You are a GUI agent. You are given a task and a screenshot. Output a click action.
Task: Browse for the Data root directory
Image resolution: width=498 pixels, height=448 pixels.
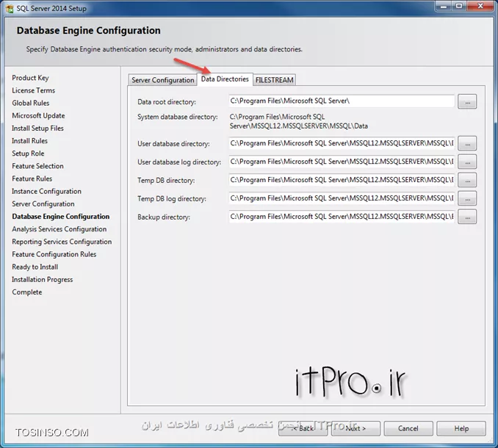coord(467,101)
